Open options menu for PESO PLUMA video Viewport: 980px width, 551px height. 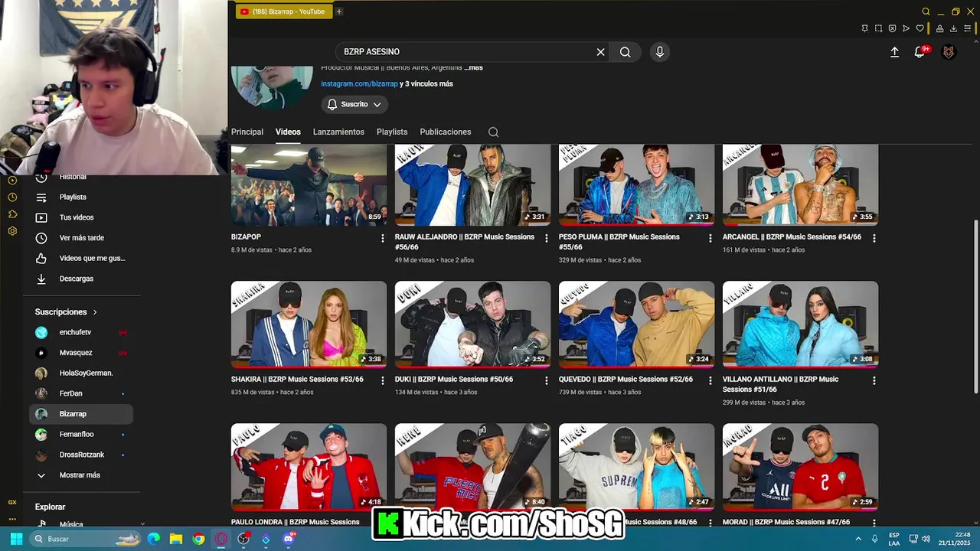[710, 238]
